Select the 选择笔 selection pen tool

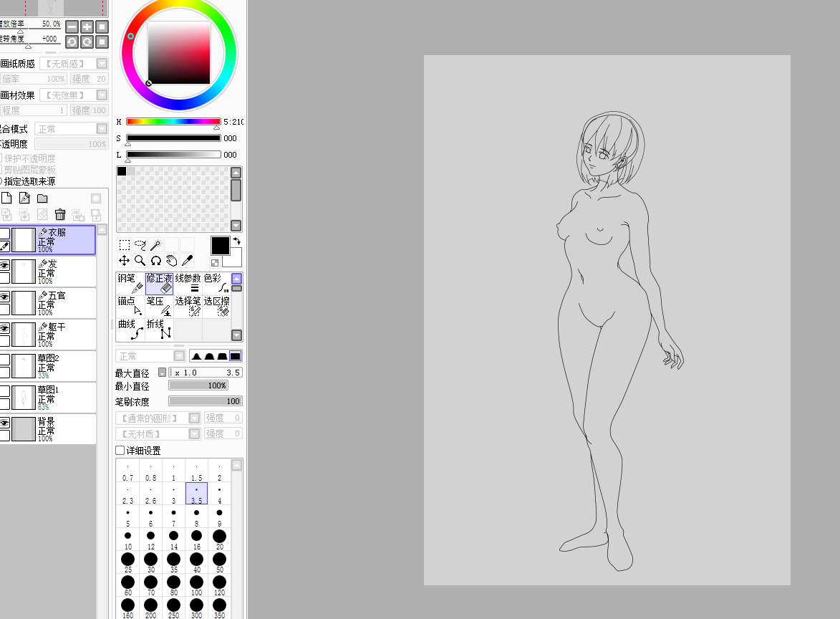[188, 307]
